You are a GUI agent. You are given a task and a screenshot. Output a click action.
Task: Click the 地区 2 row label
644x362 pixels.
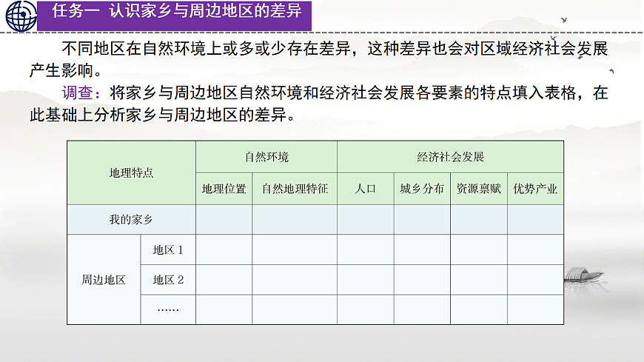pos(168,280)
